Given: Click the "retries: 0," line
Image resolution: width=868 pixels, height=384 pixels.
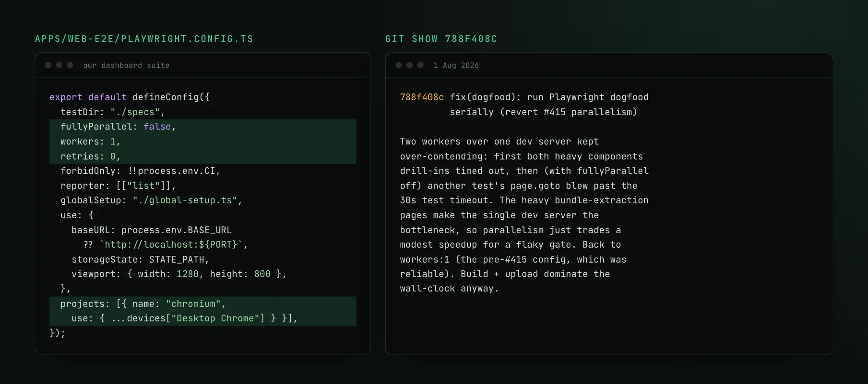Looking at the screenshot, I should click(x=203, y=157).
